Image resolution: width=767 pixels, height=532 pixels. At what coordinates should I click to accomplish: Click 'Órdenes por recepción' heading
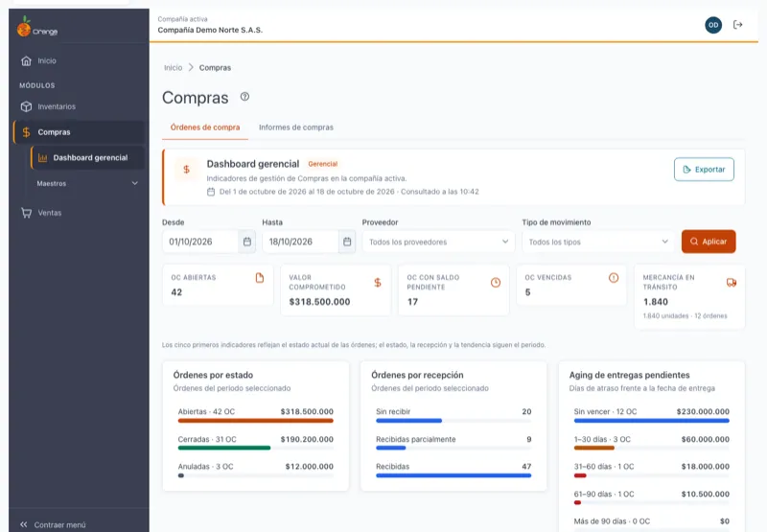[417, 375]
